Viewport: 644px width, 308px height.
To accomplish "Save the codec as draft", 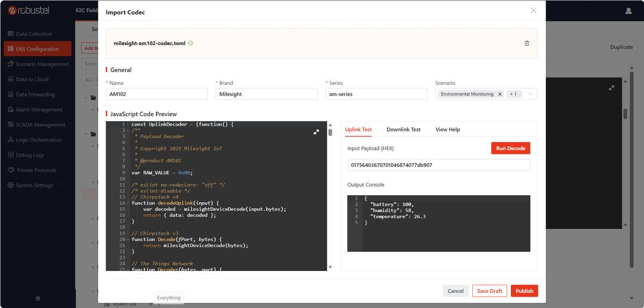I will (489, 291).
